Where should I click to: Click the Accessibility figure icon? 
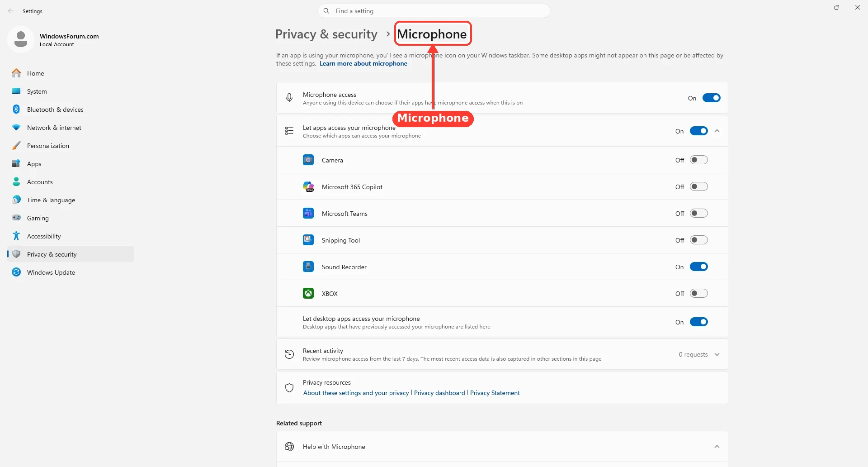coord(16,236)
